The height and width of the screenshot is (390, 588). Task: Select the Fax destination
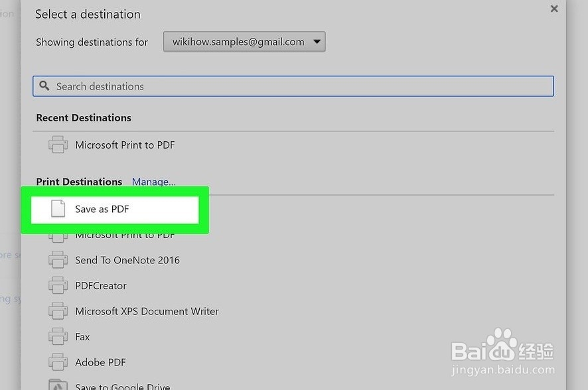pos(82,337)
